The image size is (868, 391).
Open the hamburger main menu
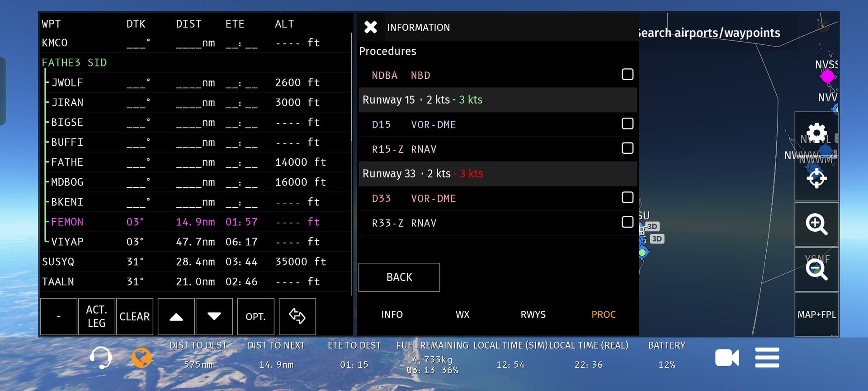coord(767,358)
